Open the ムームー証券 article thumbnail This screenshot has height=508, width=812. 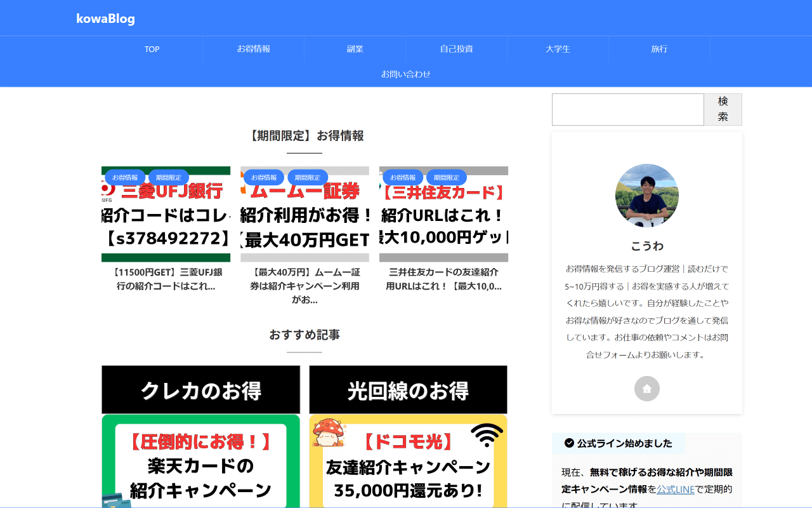(304, 214)
